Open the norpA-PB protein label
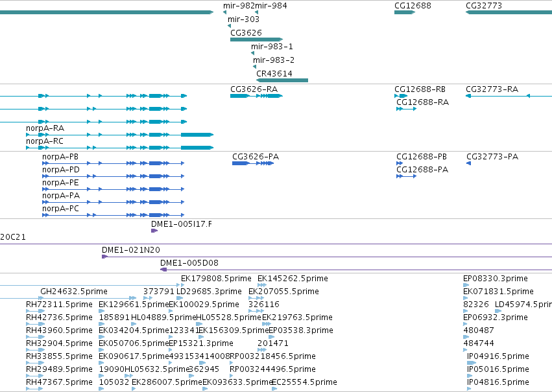The width and height of the screenshot is (552, 392). pyautogui.click(x=60, y=157)
